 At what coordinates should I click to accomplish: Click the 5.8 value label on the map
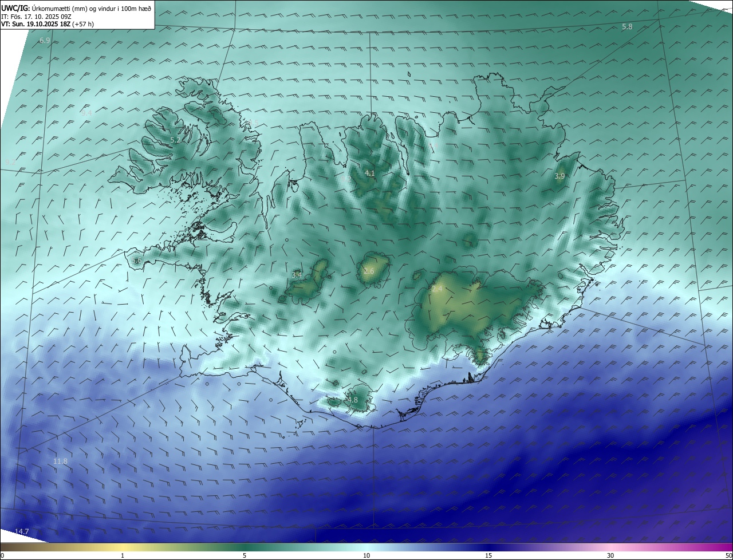point(627,27)
